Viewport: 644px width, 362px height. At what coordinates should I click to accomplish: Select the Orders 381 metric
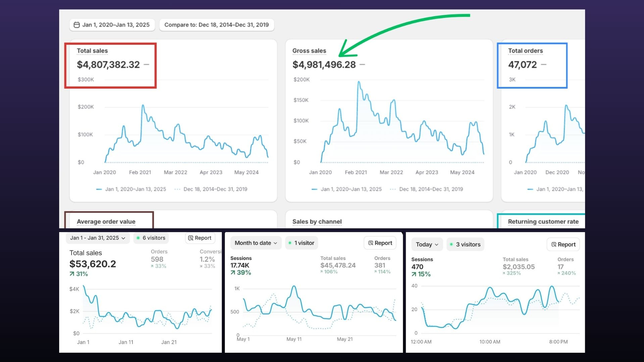pos(382,265)
